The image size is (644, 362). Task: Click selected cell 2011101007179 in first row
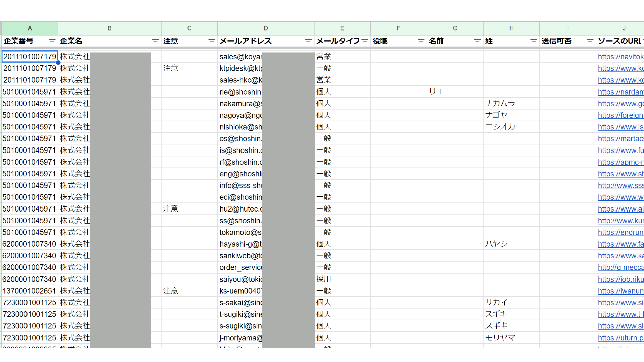point(30,57)
